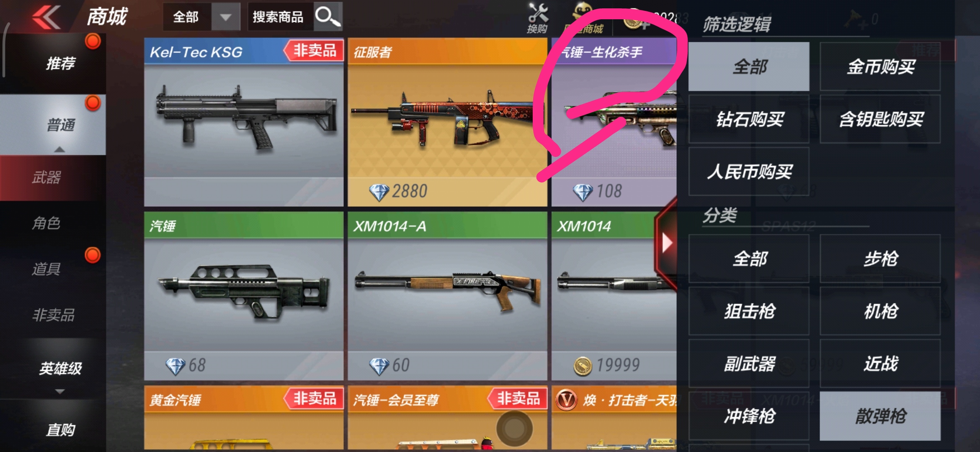Toggle the 散弹枪 category filter
The width and height of the screenshot is (980, 452).
880,416
